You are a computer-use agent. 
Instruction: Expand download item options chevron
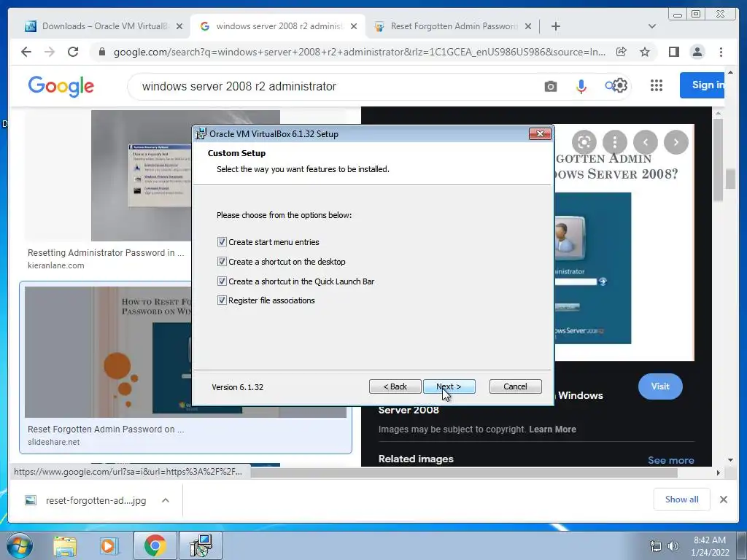point(166,500)
